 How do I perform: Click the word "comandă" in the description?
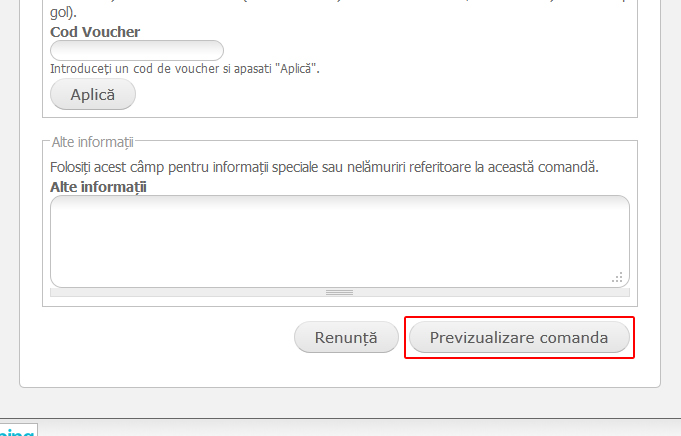(568, 167)
